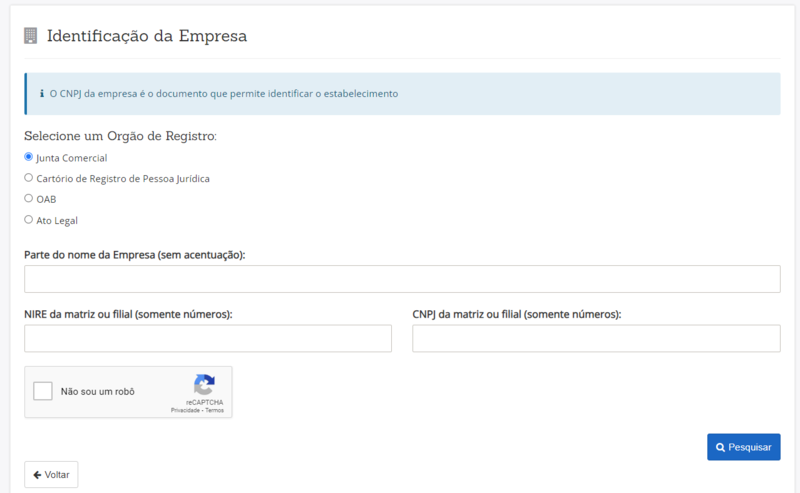Click the 'Identificação da Empresa' heading text
Viewport: 800px width, 493px height.
tap(147, 36)
